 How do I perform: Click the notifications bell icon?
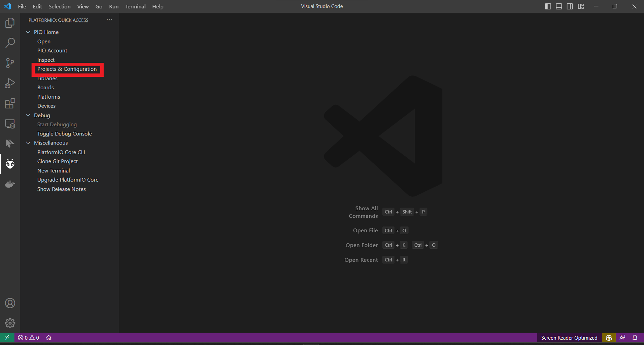click(635, 337)
